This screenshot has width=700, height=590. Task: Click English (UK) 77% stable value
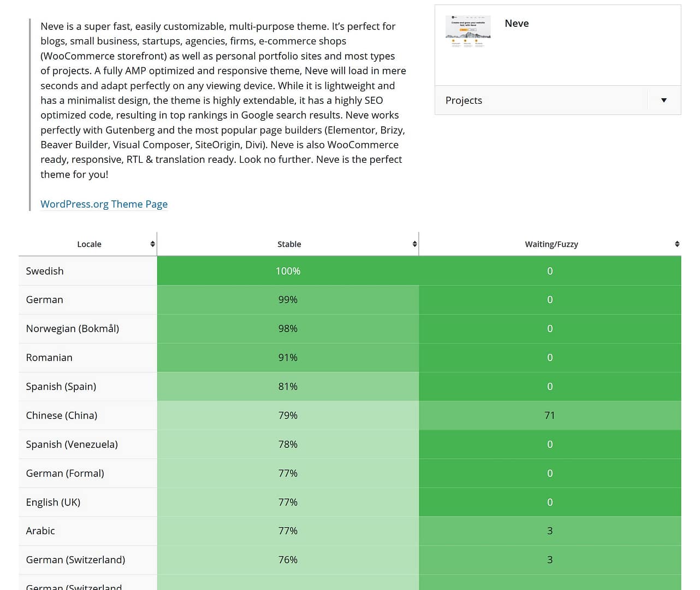click(x=288, y=502)
